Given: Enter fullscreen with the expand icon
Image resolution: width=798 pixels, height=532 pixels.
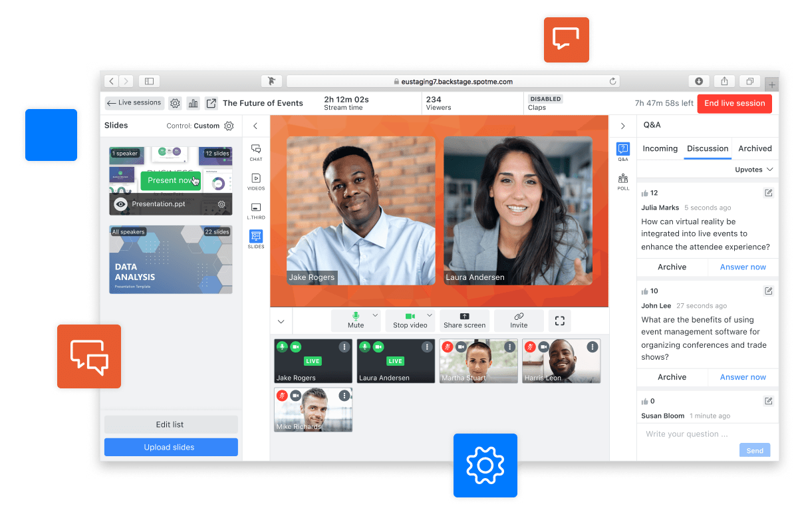Looking at the screenshot, I should click(x=559, y=321).
